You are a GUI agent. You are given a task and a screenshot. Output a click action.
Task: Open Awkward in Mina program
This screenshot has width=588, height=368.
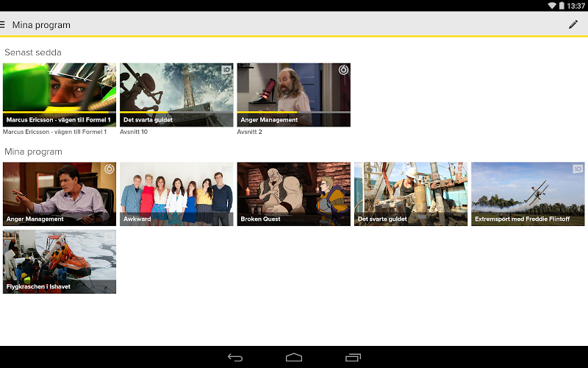click(x=176, y=193)
